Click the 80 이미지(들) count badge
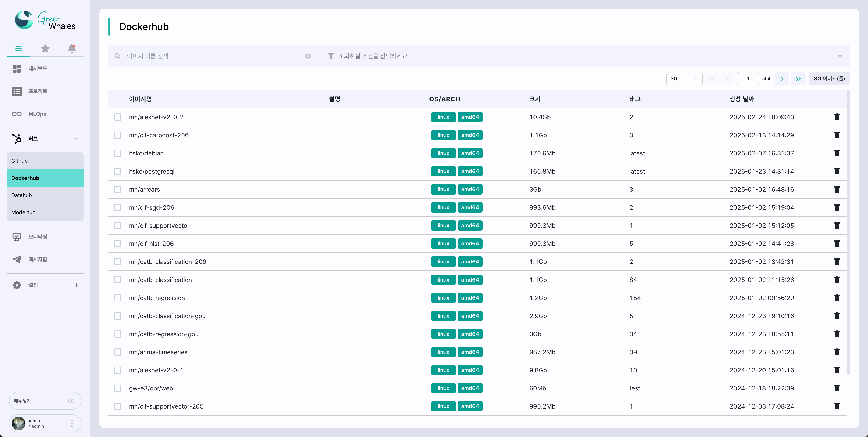 829,78
